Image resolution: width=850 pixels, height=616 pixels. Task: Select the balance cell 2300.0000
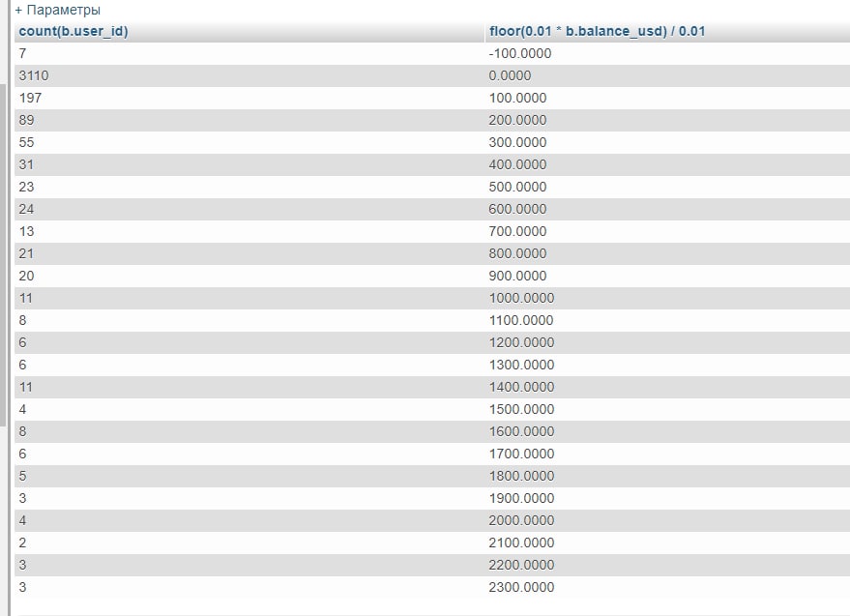[667, 587]
